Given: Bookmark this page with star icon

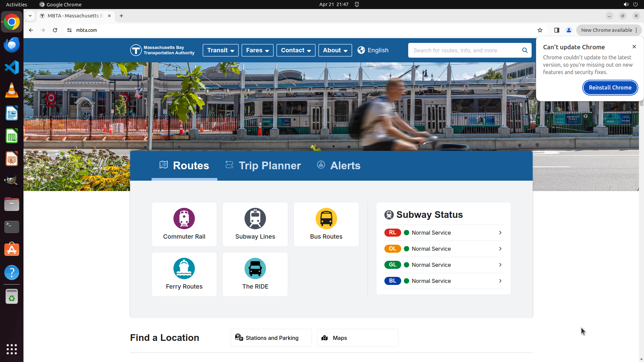Looking at the screenshot, I should pos(540,30).
